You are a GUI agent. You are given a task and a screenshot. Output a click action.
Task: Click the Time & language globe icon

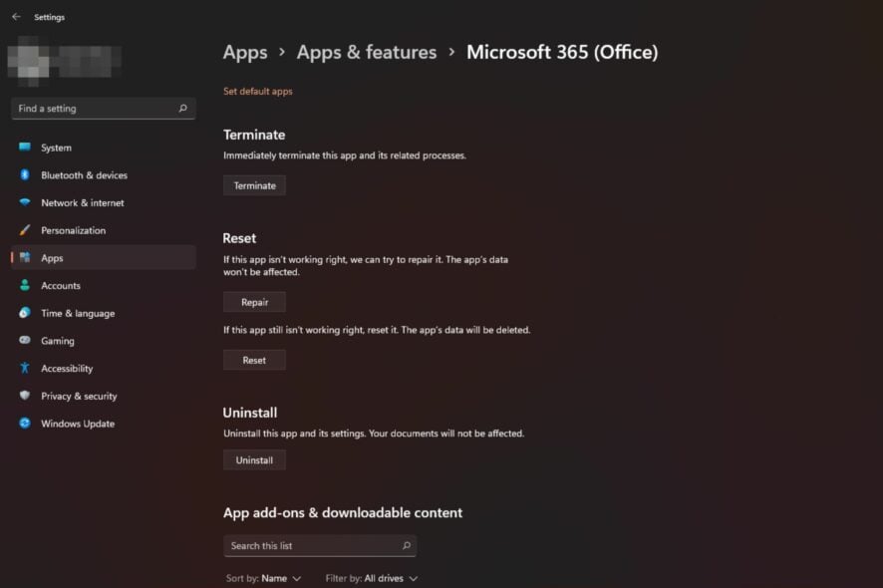[25, 313]
